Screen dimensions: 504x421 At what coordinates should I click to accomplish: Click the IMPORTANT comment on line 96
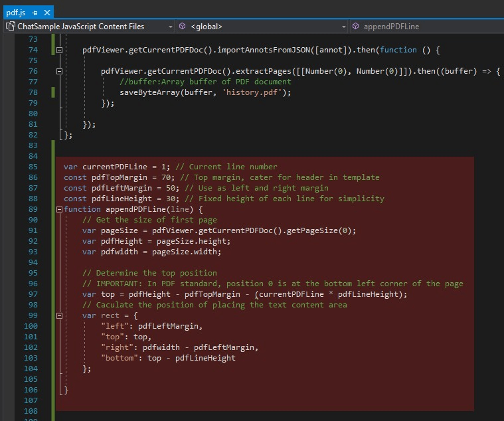(272, 284)
